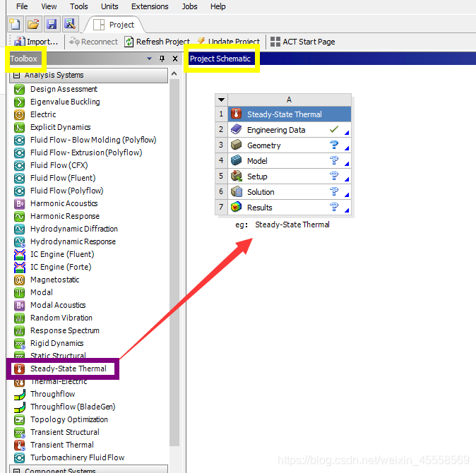Click the Save project icon
This screenshot has height=473, width=476.
tap(52, 24)
